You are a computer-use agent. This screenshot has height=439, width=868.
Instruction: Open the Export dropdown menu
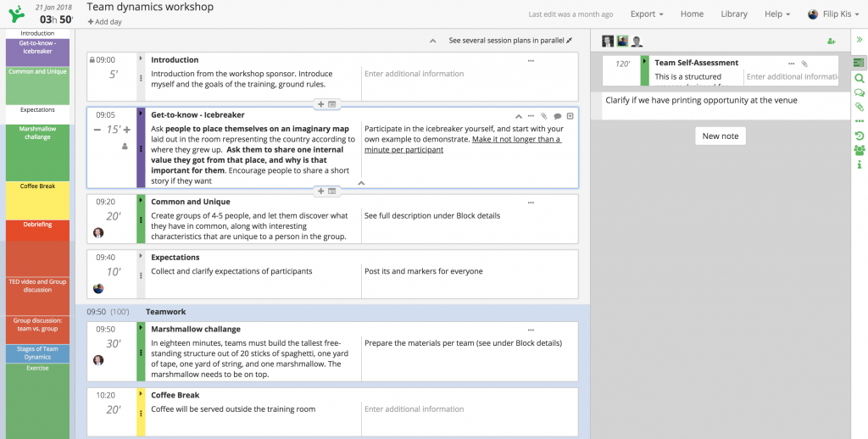point(647,14)
